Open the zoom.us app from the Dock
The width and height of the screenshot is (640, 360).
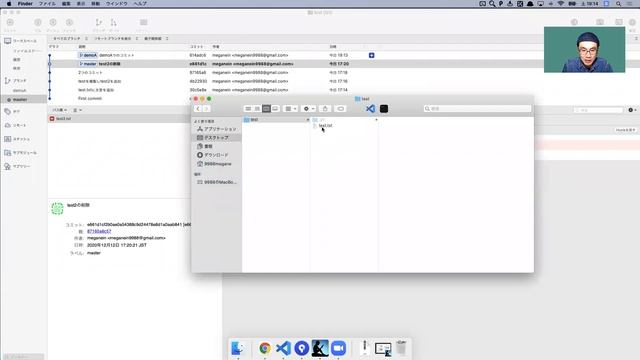[x=338, y=348]
